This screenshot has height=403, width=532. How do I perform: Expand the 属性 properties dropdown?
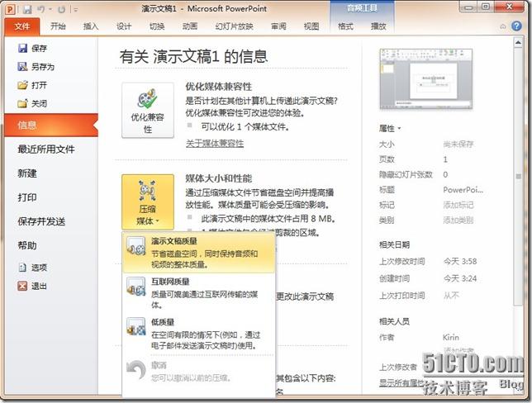coord(390,129)
